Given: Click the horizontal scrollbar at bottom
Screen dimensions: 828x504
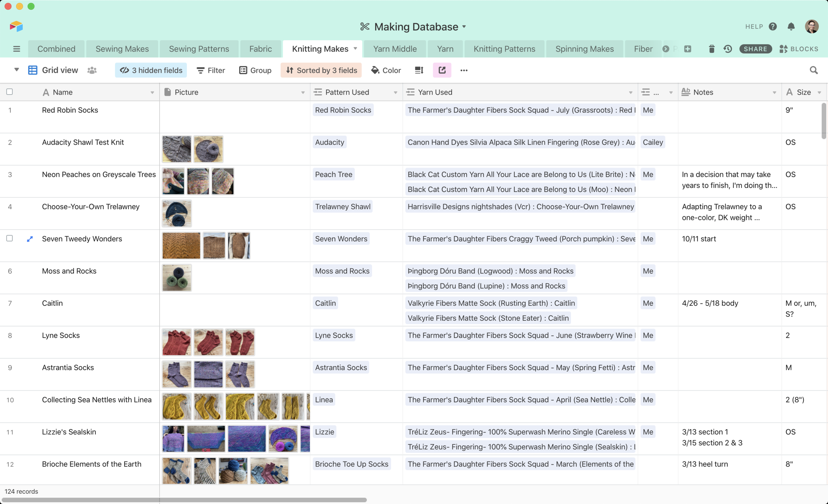Looking at the screenshot, I should click(x=184, y=500).
